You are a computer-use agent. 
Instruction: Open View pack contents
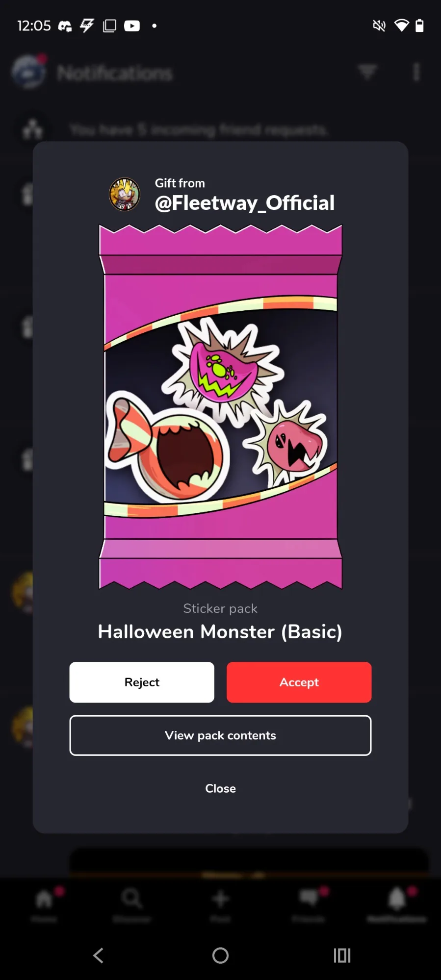[x=220, y=735]
